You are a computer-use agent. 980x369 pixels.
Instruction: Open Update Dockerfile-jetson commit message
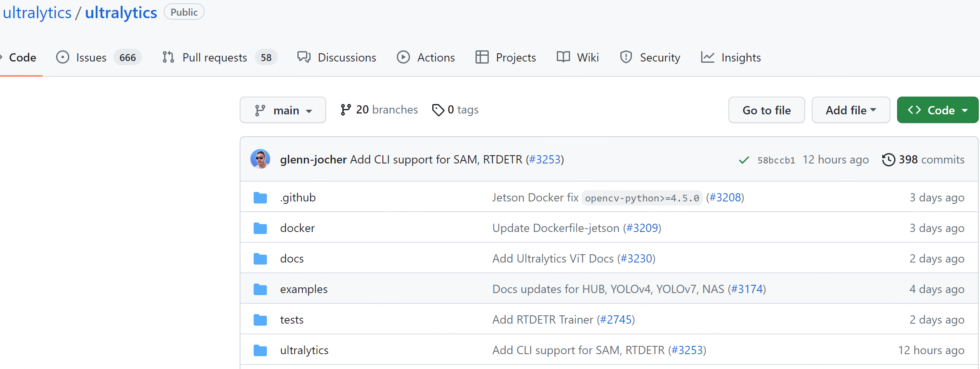pos(556,228)
